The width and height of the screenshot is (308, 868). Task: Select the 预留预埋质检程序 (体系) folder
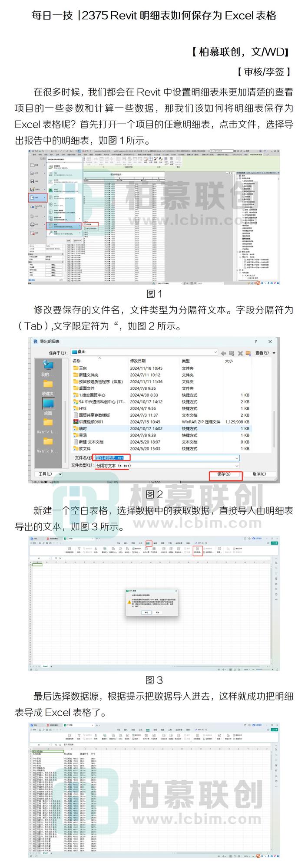tap(162, 381)
